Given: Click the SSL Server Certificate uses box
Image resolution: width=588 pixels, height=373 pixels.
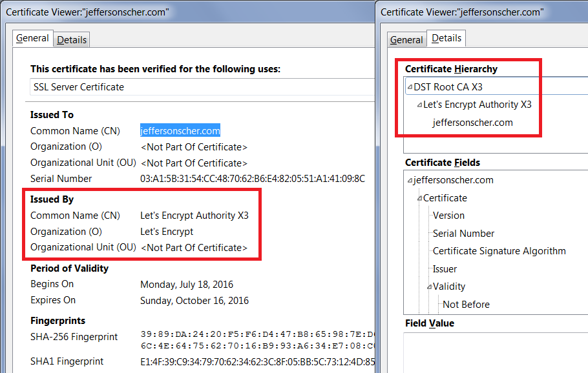Looking at the screenshot, I should pyautogui.click(x=202, y=87).
